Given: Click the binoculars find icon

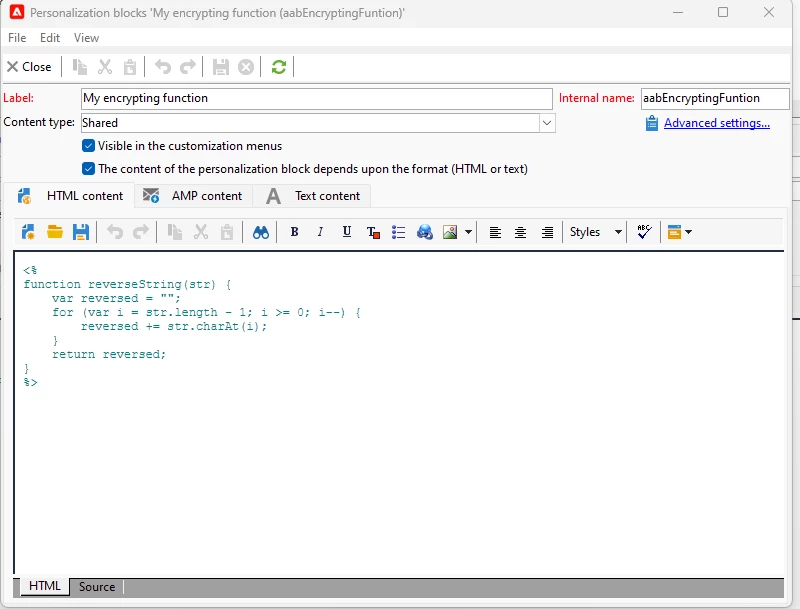Looking at the screenshot, I should pyautogui.click(x=261, y=232).
